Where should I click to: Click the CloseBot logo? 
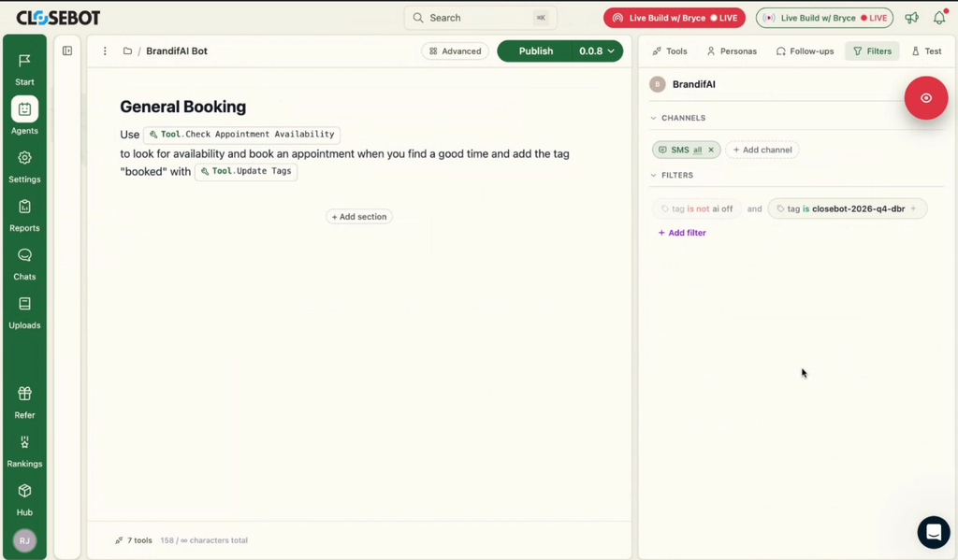click(58, 18)
